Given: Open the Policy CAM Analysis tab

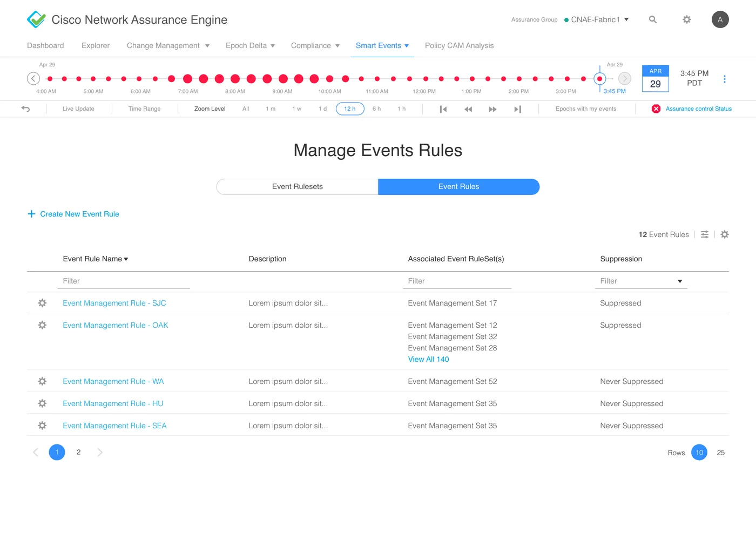Looking at the screenshot, I should (460, 46).
